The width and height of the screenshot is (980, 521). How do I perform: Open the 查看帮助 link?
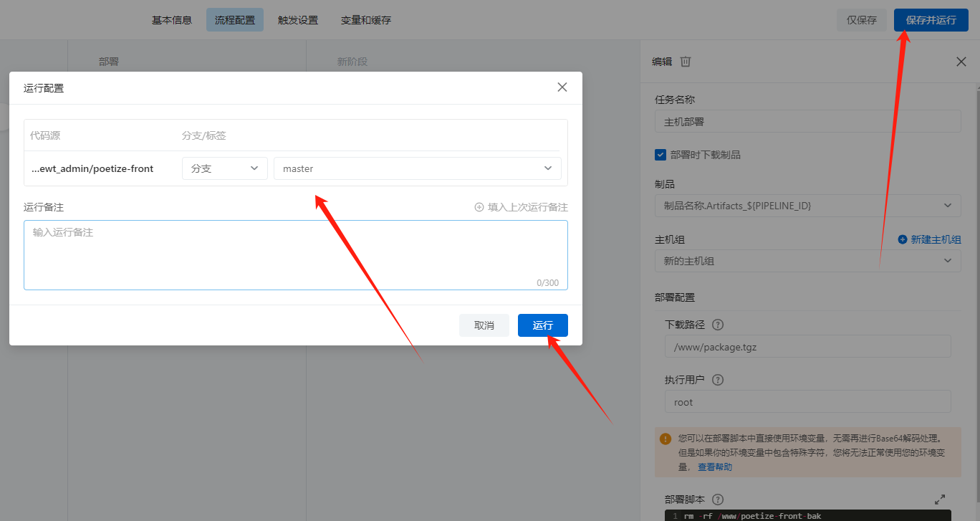[x=715, y=467]
